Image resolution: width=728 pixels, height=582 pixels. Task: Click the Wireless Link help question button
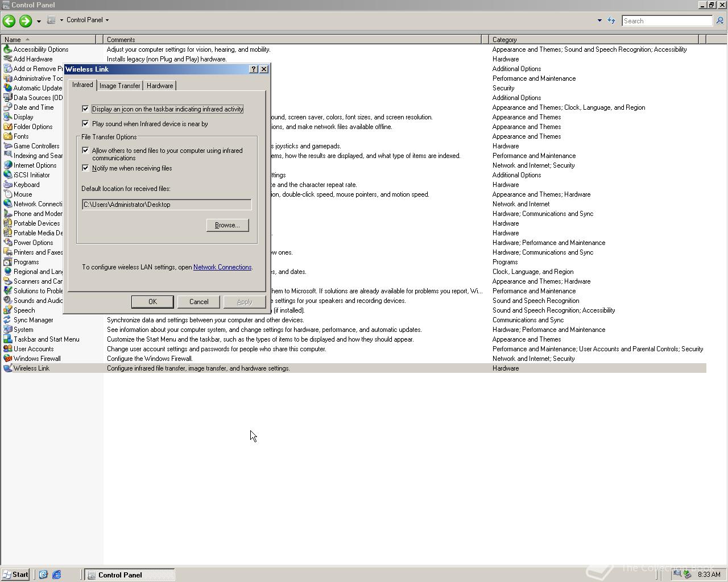click(x=254, y=69)
